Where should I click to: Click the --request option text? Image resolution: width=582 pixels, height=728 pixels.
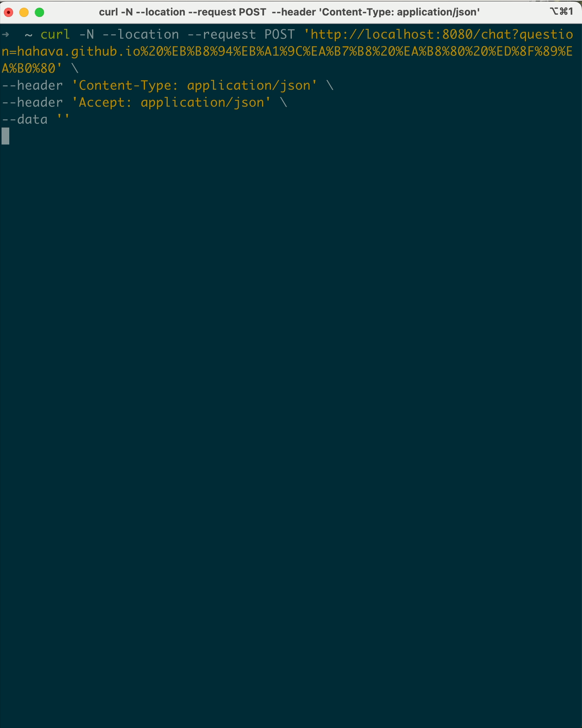222,34
